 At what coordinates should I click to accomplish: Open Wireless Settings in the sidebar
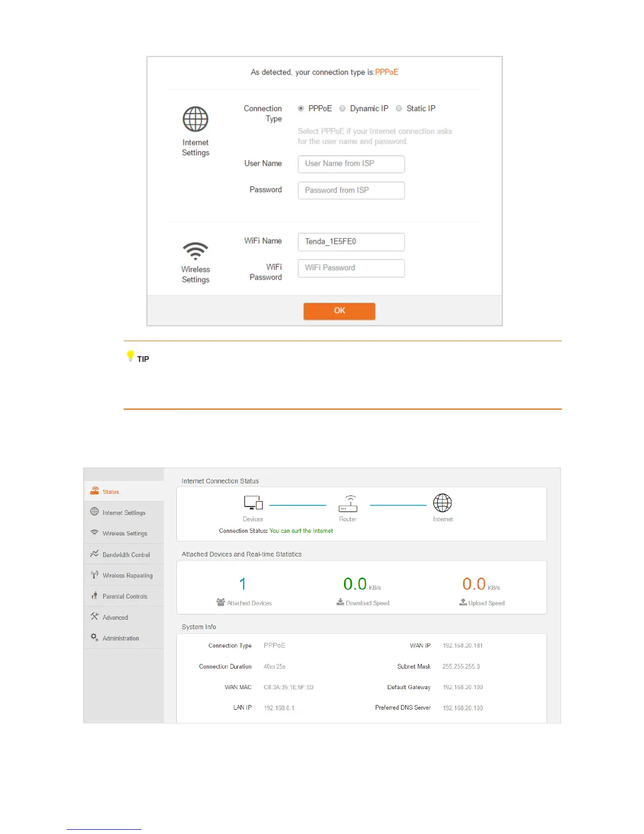click(124, 533)
